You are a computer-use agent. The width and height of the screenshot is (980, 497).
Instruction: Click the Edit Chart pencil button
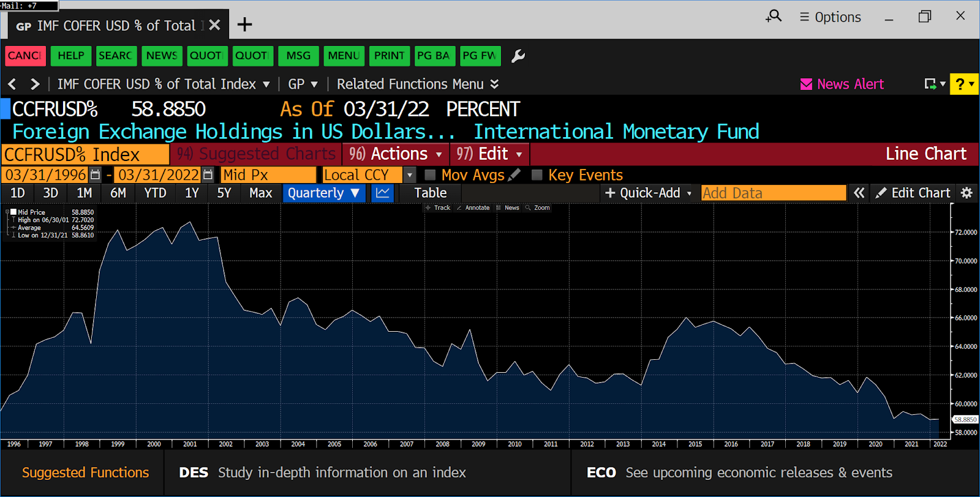913,193
